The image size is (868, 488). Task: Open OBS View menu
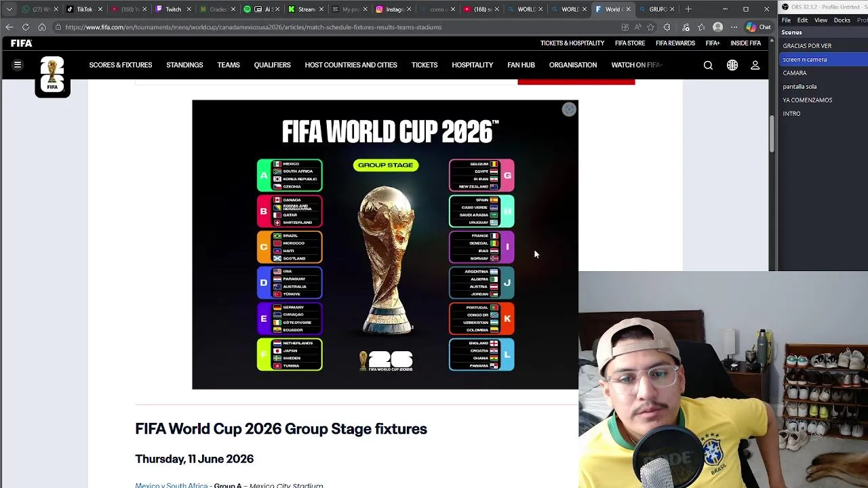(x=821, y=20)
